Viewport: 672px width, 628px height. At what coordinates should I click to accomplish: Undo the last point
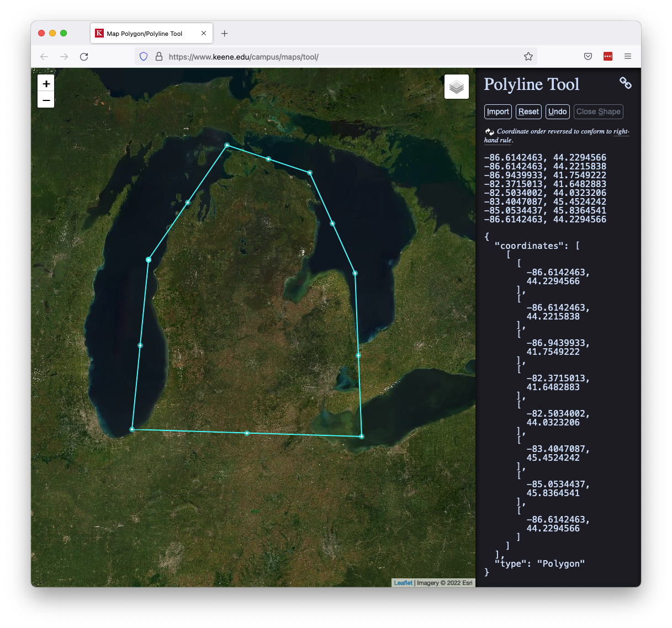point(557,111)
